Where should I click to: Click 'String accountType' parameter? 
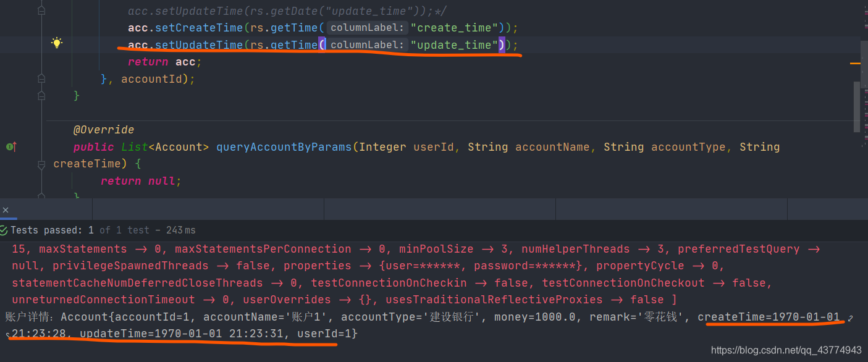coord(665,147)
